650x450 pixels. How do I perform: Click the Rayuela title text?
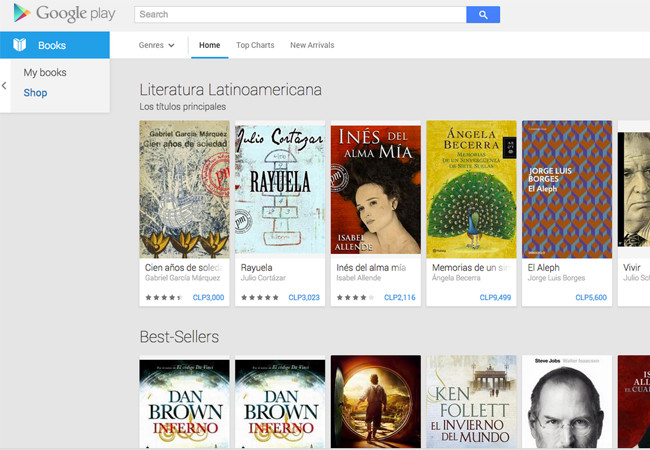pyautogui.click(x=257, y=268)
